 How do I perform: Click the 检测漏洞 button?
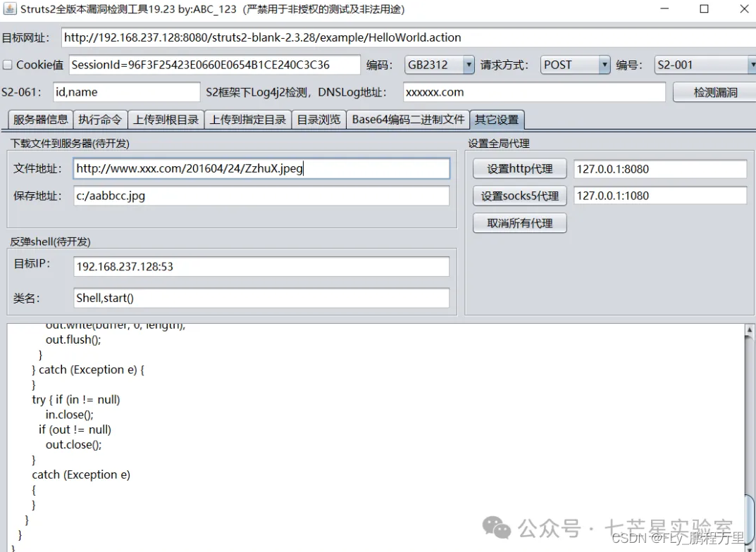pyautogui.click(x=715, y=92)
